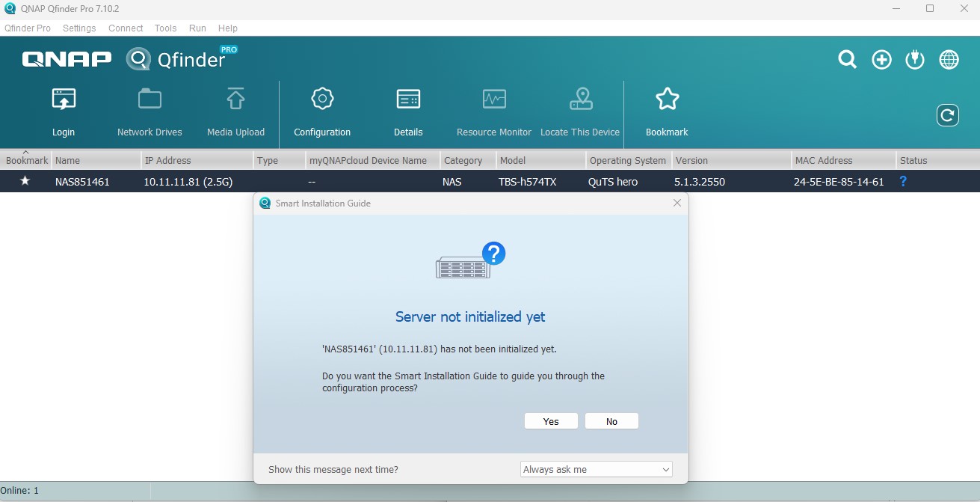Screen dimensions: 980x502
Task: Select the Locate This Device icon
Action: coord(581,99)
